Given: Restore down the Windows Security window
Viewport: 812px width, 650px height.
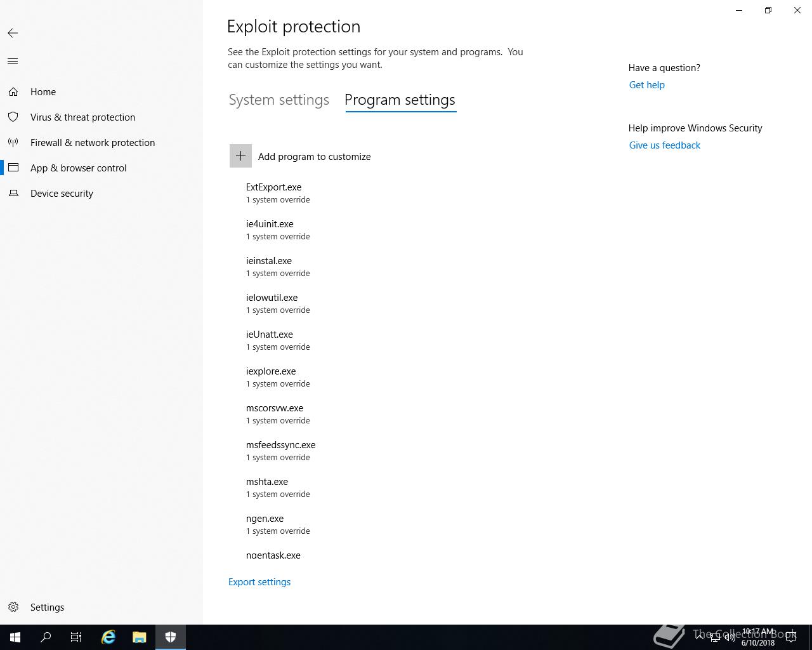Looking at the screenshot, I should (x=768, y=10).
